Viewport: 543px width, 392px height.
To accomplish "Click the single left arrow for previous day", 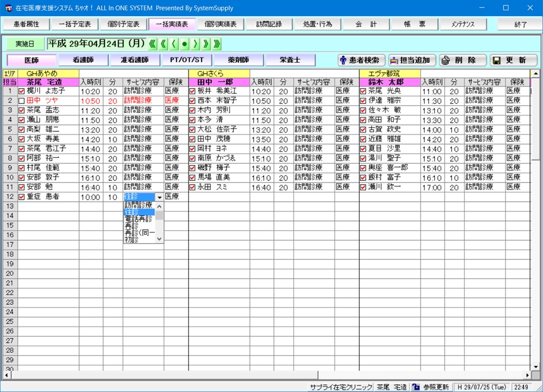I will pyautogui.click(x=174, y=44).
